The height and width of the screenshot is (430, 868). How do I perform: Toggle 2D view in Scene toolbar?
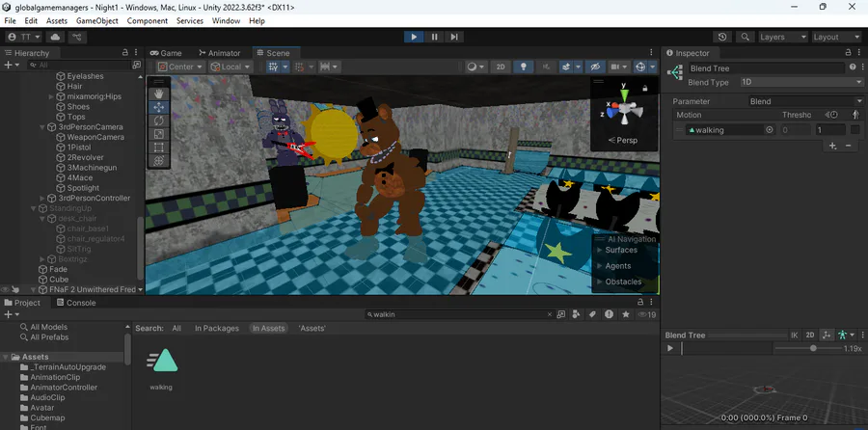pyautogui.click(x=501, y=67)
